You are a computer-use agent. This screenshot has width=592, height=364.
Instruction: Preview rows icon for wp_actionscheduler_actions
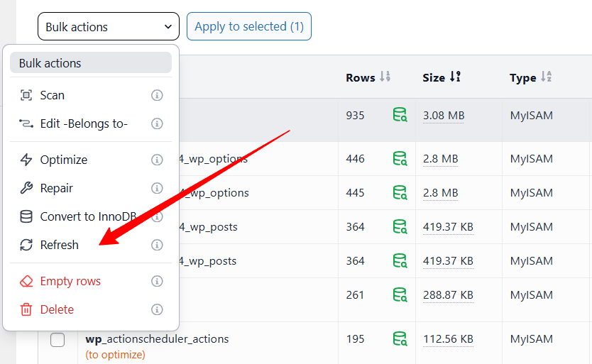400,338
